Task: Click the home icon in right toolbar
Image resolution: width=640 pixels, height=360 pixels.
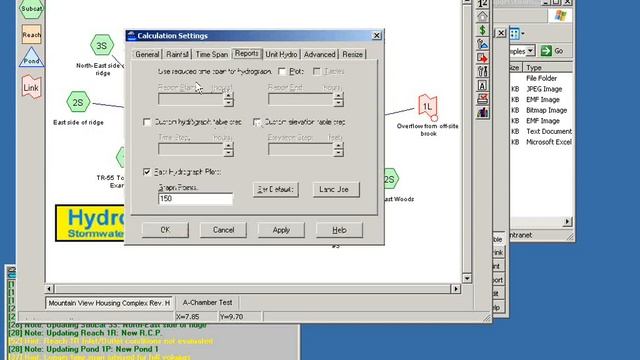Action: pyautogui.click(x=482, y=16)
